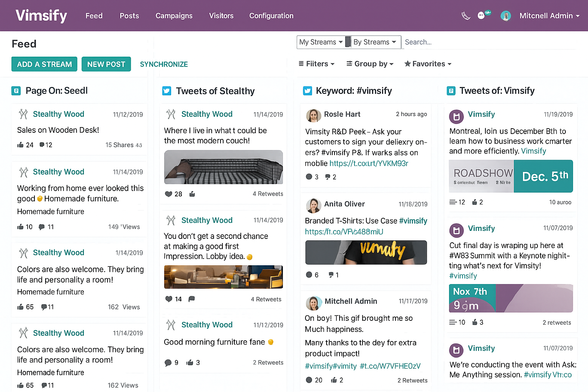This screenshot has height=392, width=588.
Task: Click heart on second chance tweet
Action: [168, 299]
